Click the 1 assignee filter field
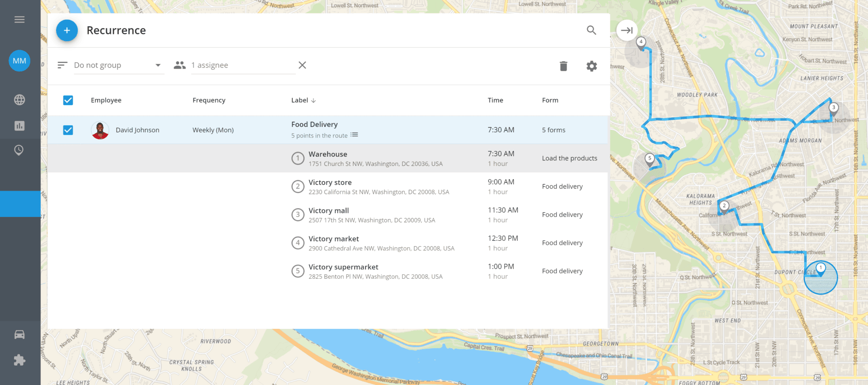The image size is (868, 385). click(x=242, y=65)
